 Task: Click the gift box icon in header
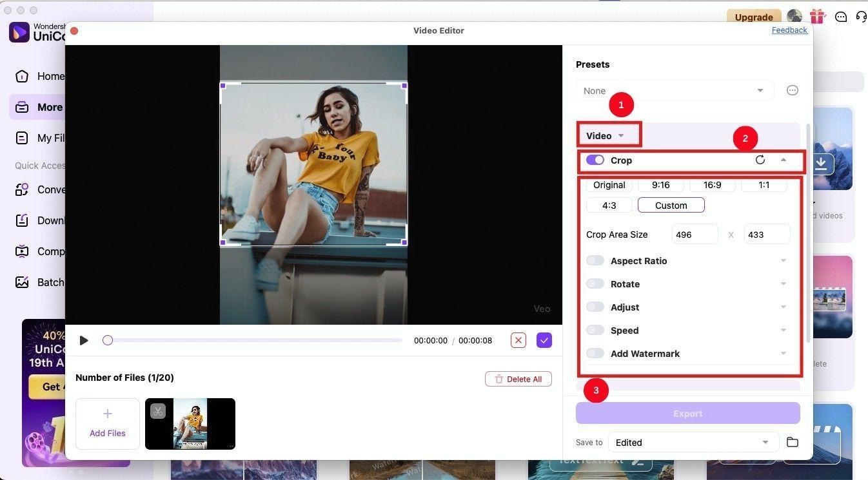[818, 17]
